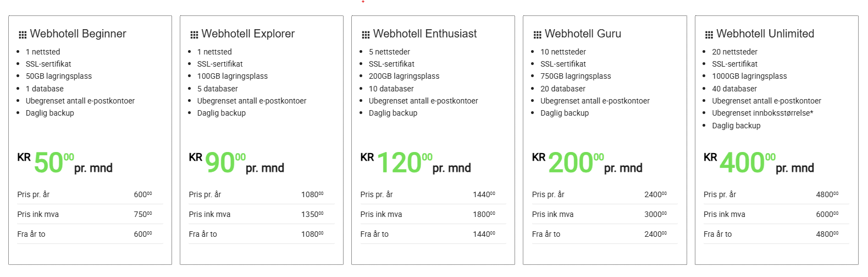Select the Webhotell Guru heading
This screenshot has width=868, height=277.
pos(583,34)
